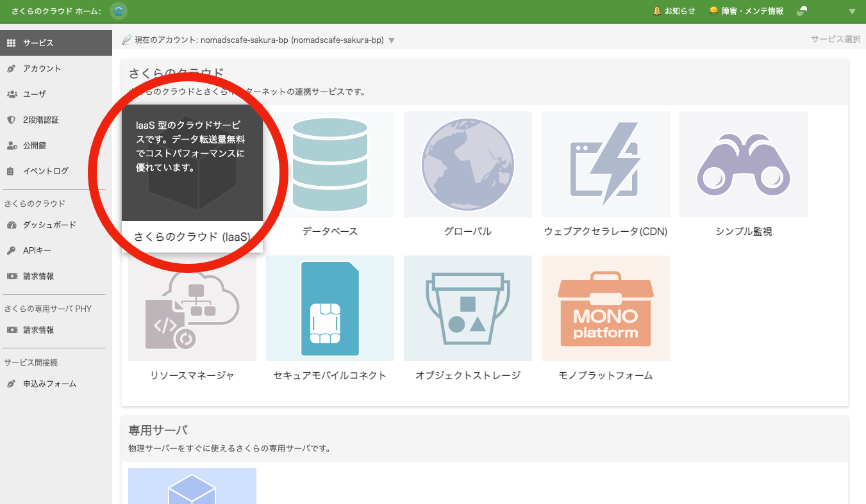Click the モノプラットフォーム label text
This screenshot has width=866, height=504.
pyautogui.click(x=606, y=375)
